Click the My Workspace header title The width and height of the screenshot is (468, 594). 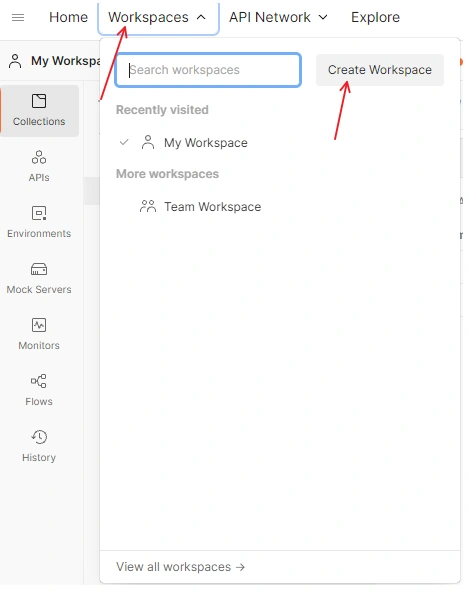[66, 61]
